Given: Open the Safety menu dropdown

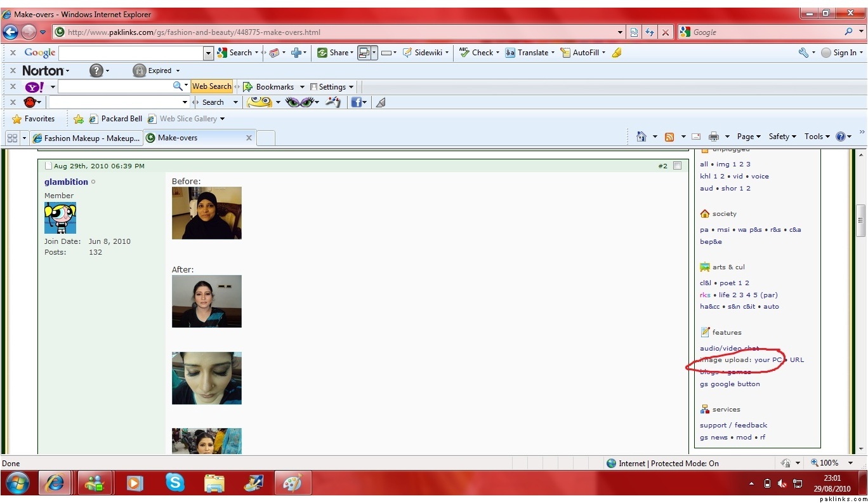Looking at the screenshot, I should (x=782, y=137).
